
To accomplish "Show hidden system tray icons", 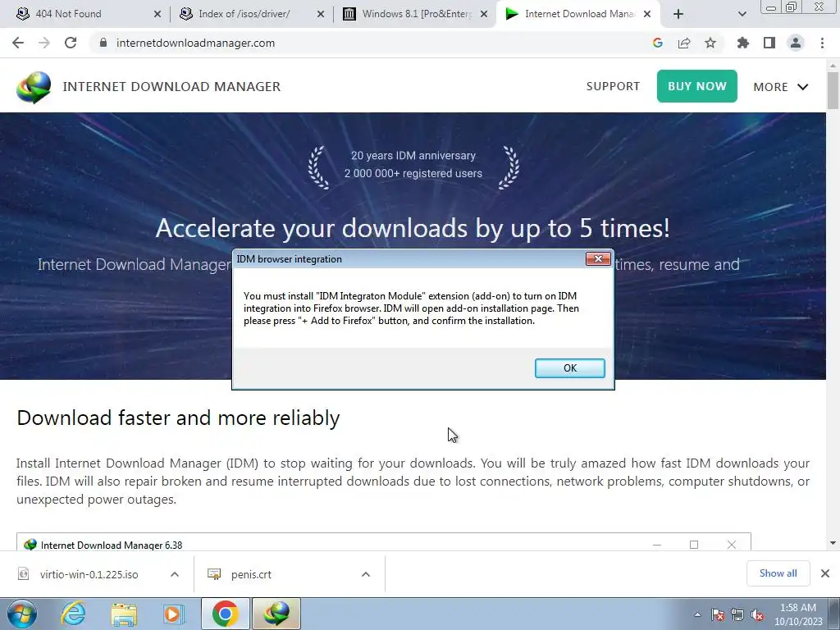I will [697, 614].
